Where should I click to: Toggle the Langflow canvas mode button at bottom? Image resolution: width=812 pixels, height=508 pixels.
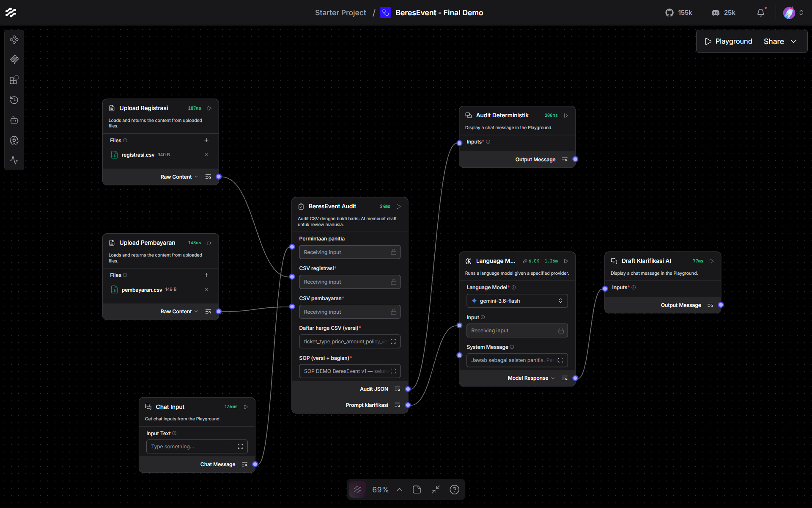357,490
